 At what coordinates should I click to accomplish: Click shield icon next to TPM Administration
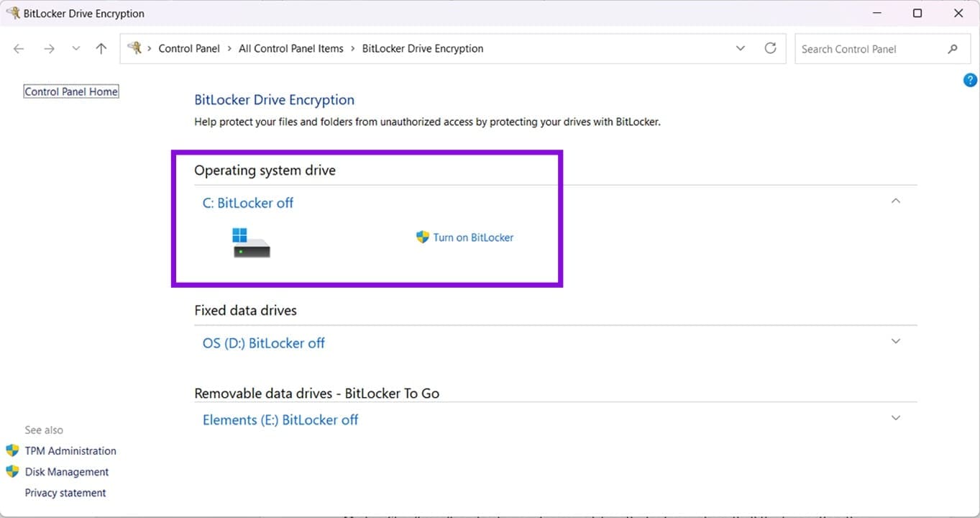(12, 451)
